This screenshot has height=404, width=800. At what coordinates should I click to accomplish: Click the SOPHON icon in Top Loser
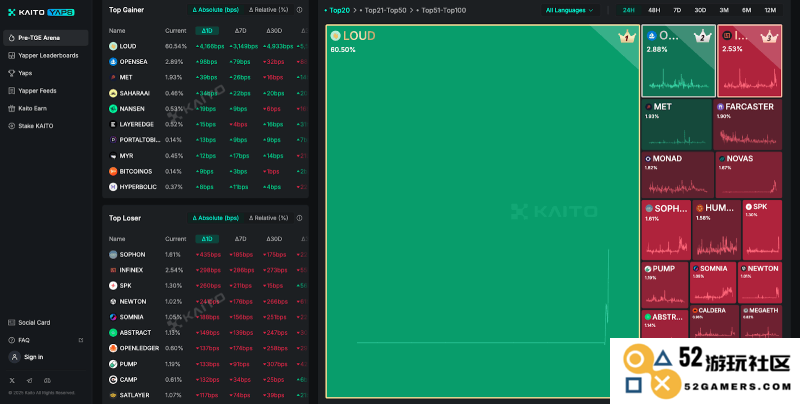(113, 255)
